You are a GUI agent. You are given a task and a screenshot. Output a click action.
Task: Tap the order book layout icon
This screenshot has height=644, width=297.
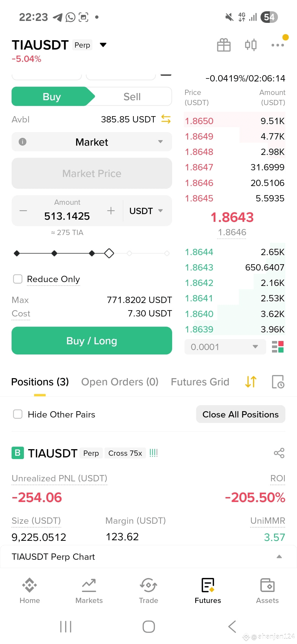coord(277,347)
